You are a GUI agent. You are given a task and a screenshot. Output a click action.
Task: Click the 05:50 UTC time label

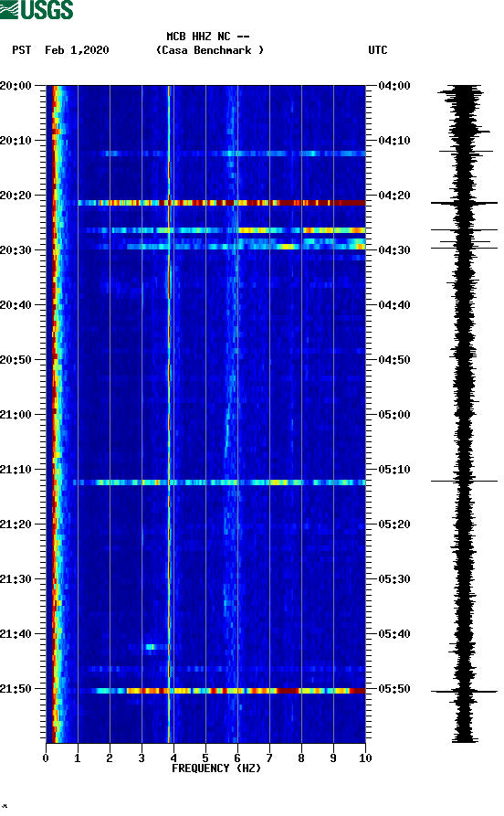[394, 689]
